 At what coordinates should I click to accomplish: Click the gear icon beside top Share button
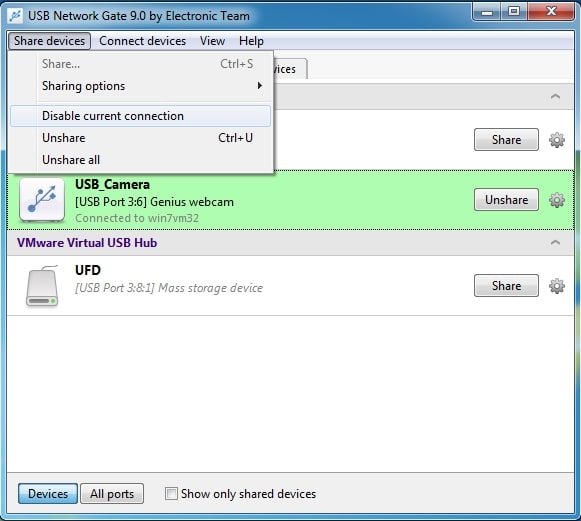click(x=557, y=140)
